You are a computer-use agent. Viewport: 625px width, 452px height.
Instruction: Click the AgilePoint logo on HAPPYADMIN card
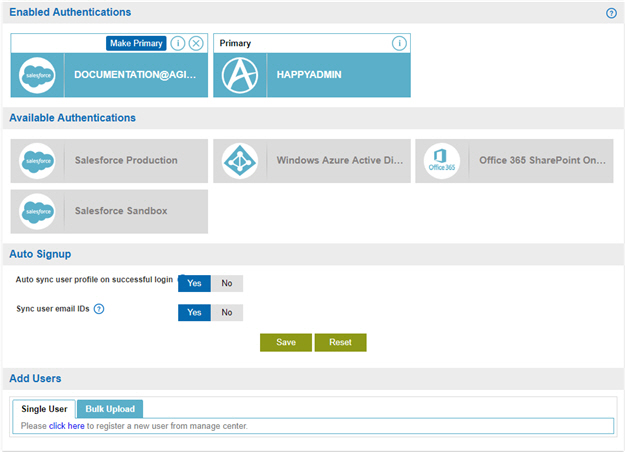pos(240,75)
